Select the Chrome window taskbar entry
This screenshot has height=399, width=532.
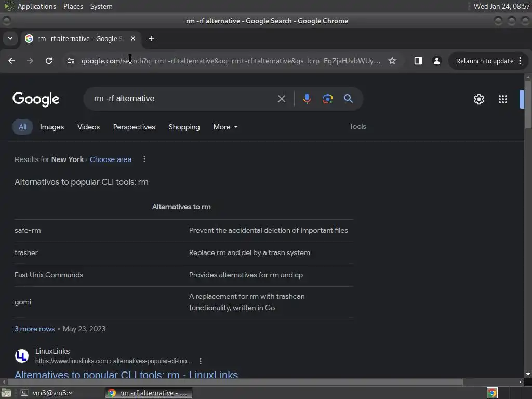[x=149, y=393]
